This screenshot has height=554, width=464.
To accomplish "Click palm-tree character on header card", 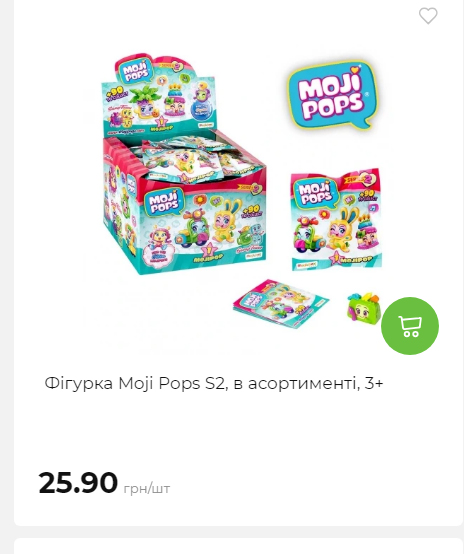I will 144,102.
